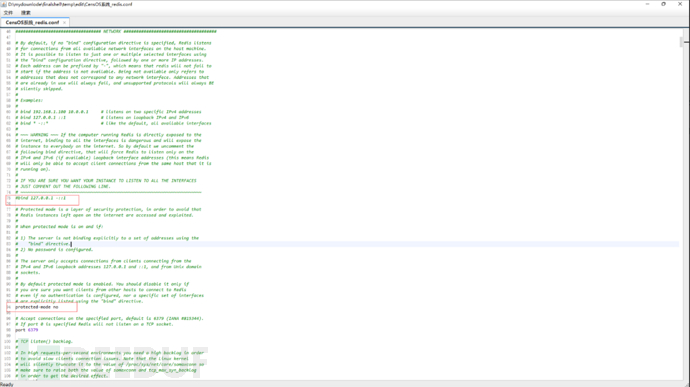Image resolution: width=690 pixels, height=387 pixels.
Task: Click the 'port 6379' line
Action: point(26,330)
